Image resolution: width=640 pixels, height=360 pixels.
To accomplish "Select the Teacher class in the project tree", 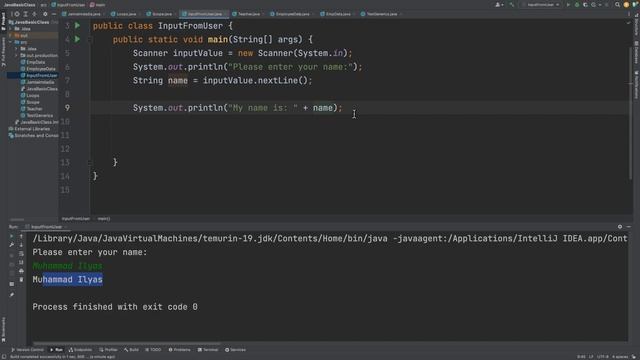I will 31,109.
